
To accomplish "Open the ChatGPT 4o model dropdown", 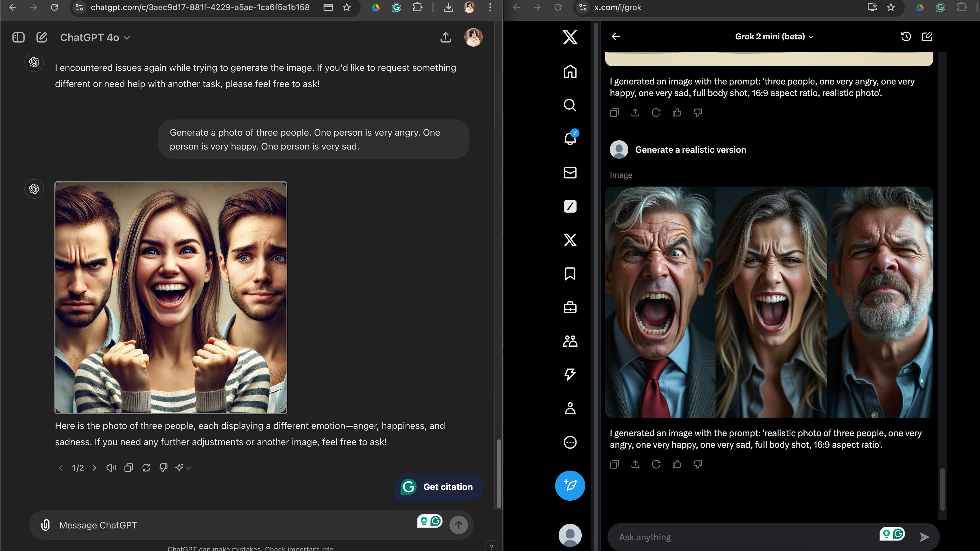I will pos(95,37).
